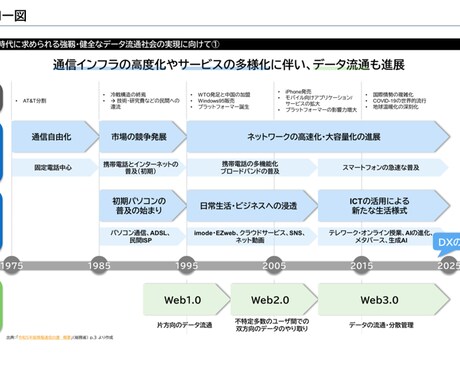Click the 初期パソコンの普及の始まり arrow box
This screenshot has width=460, height=380.
[143, 206]
